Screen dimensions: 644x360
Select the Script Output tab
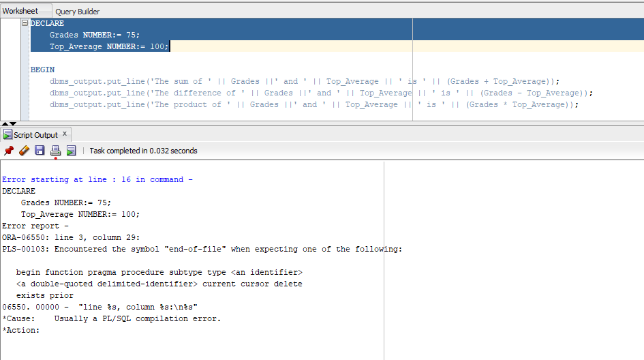[35, 135]
